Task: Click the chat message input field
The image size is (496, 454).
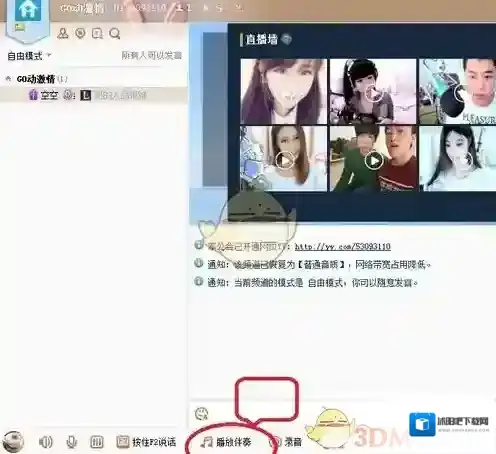Action: pos(343,414)
